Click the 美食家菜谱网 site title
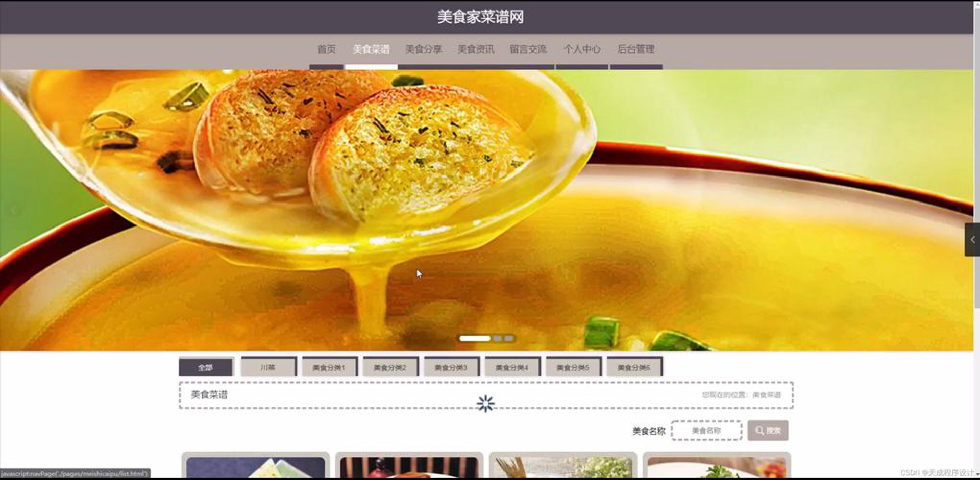The width and height of the screenshot is (980, 480). 480,17
